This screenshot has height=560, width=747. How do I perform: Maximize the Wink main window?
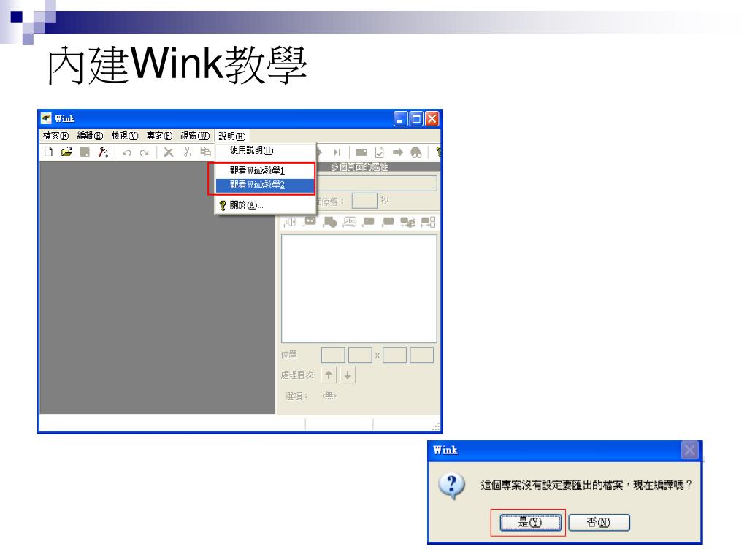416,118
